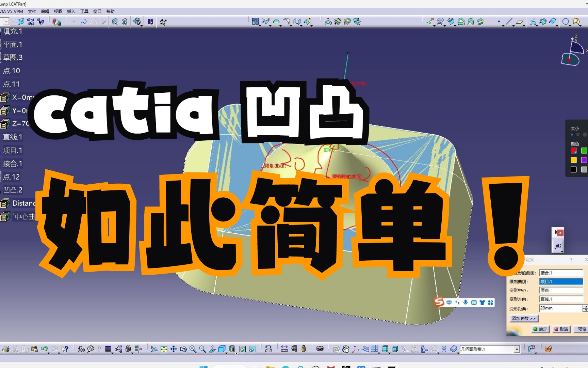Image resolution: width=588 pixels, height=368 pixels.
Task: Click the Paste clipboard icon
Action: tap(34, 349)
